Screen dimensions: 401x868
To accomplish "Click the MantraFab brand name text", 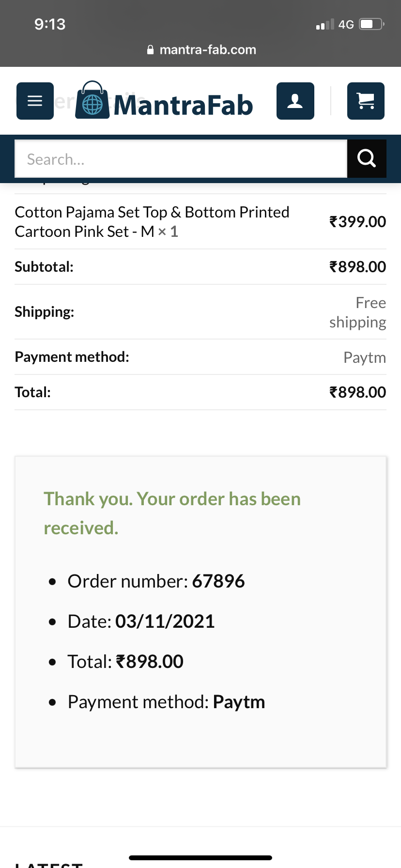I will pos(183,106).
